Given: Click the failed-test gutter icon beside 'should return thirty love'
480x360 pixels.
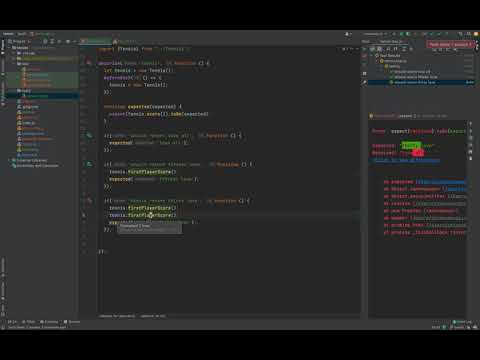Looking at the screenshot, I should (x=89, y=200).
